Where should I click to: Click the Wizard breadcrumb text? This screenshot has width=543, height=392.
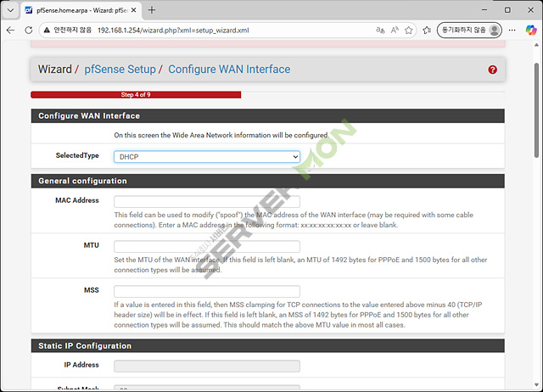coord(54,70)
